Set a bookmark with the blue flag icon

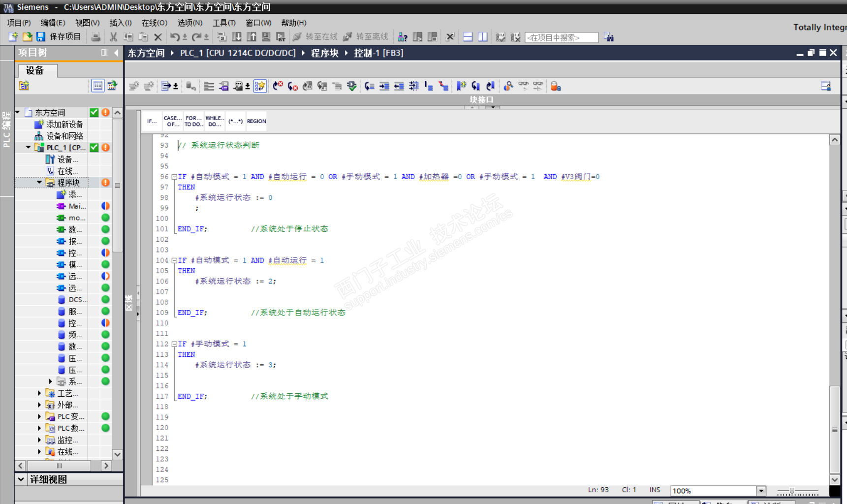(461, 86)
